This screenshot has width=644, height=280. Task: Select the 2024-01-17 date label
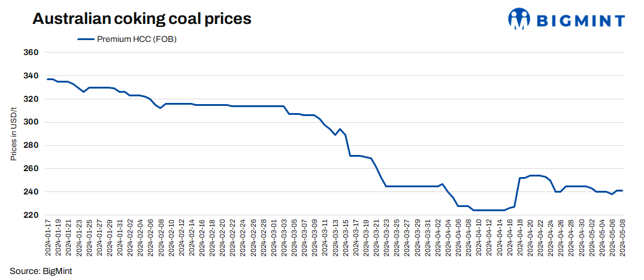tap(49, 239)
